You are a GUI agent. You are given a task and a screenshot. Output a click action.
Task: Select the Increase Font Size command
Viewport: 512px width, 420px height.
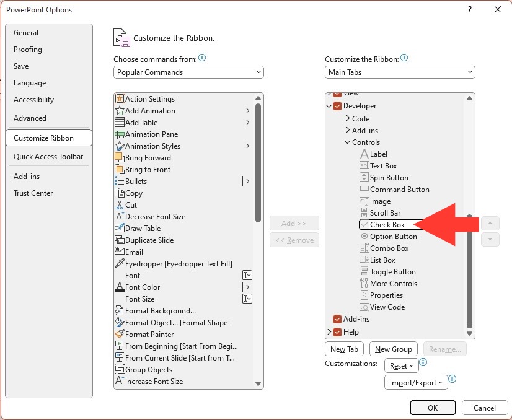point(149,381)
